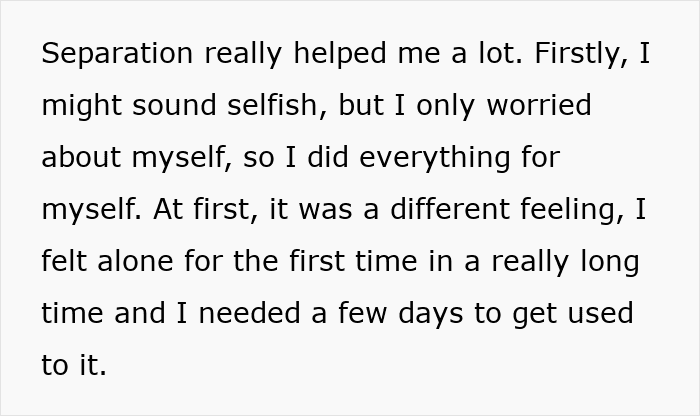700x416 pixels.
Task: Click the word "Separation"
Action: (108, 53)
